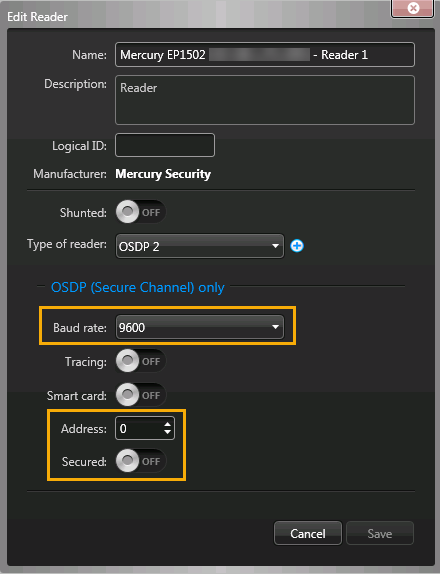440x574 pixels.
Task: Click the OSDP 2 dropdown arrow
Action: click(x=275, y=246)
